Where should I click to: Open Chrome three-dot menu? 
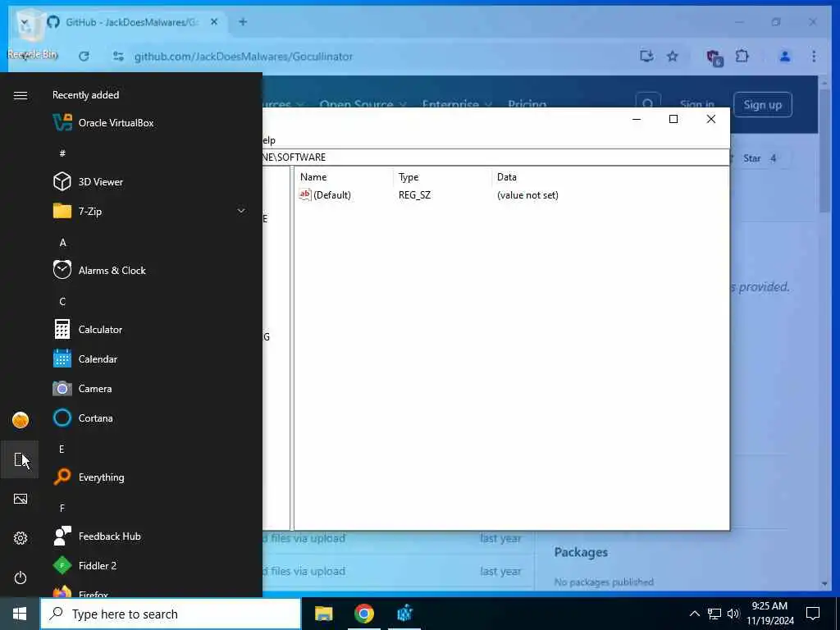point(814,57)
